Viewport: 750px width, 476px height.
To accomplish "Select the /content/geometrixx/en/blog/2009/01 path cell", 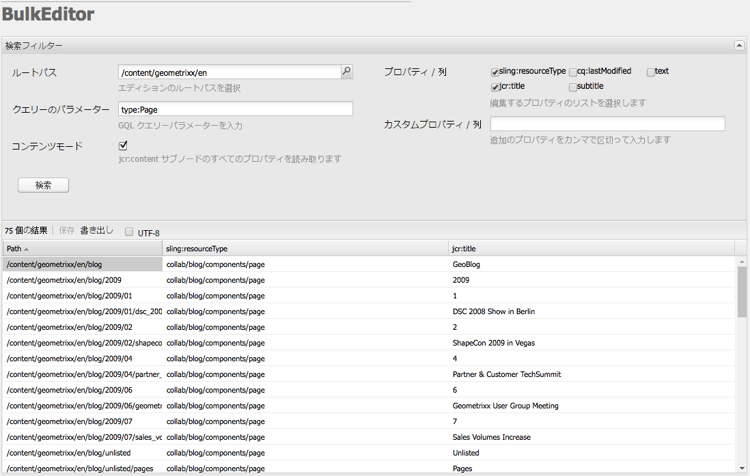I will click(83, 296).
